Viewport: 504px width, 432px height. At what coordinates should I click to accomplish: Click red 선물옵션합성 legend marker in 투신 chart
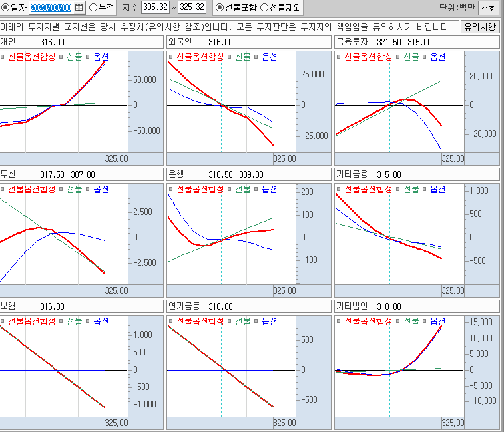[3, 190]
